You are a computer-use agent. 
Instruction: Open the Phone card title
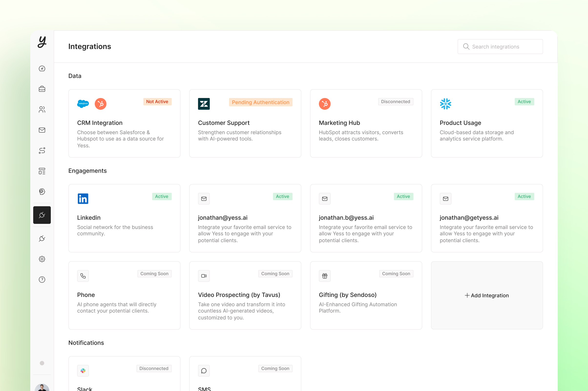(86, 295)
